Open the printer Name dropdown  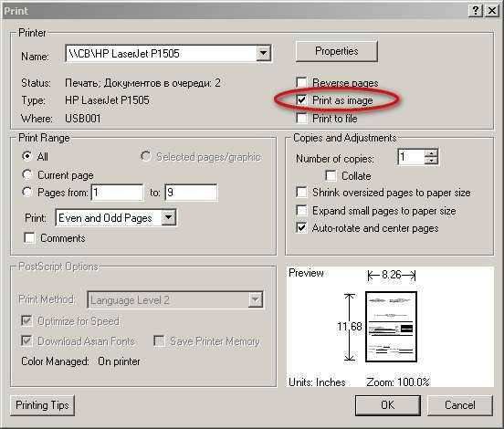[263, 53]
